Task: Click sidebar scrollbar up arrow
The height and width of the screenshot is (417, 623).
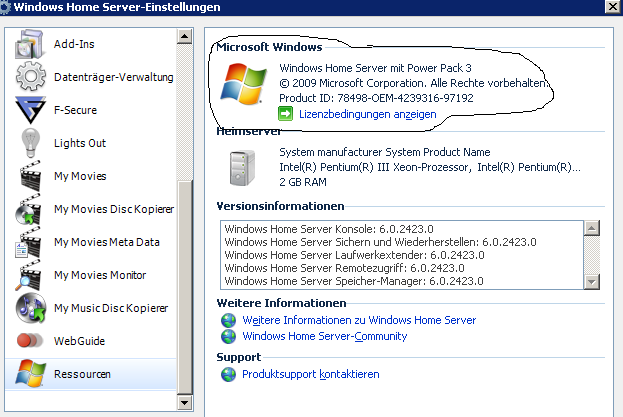Action: coord(184,37)
